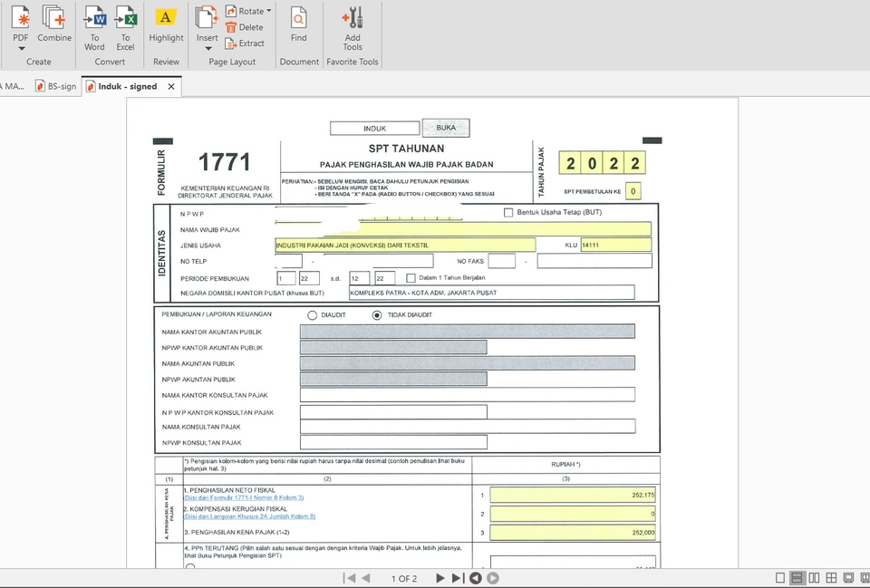Click Kompensasi Kerugian Fiskal value field
Viewport: 870px width, 588px height.
[x=573, y=514]
